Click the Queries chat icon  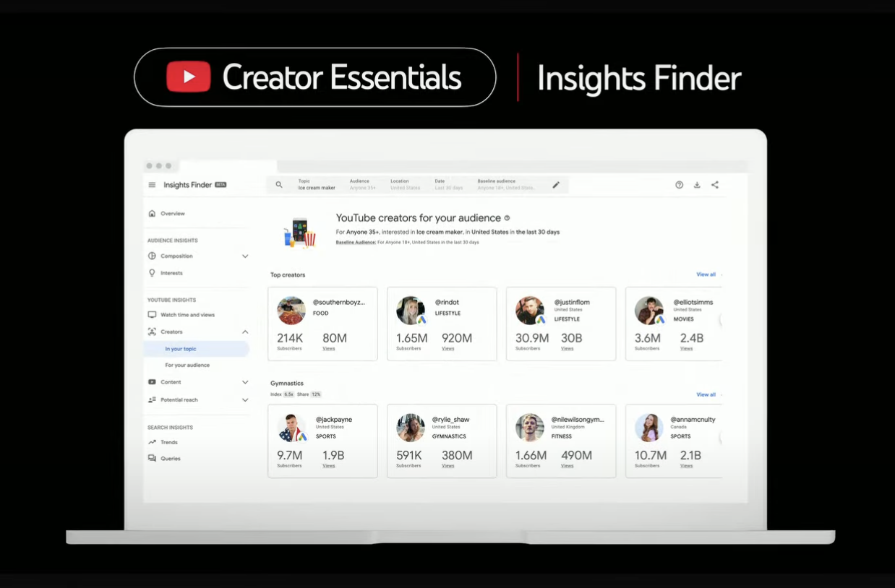click(152, 459)
